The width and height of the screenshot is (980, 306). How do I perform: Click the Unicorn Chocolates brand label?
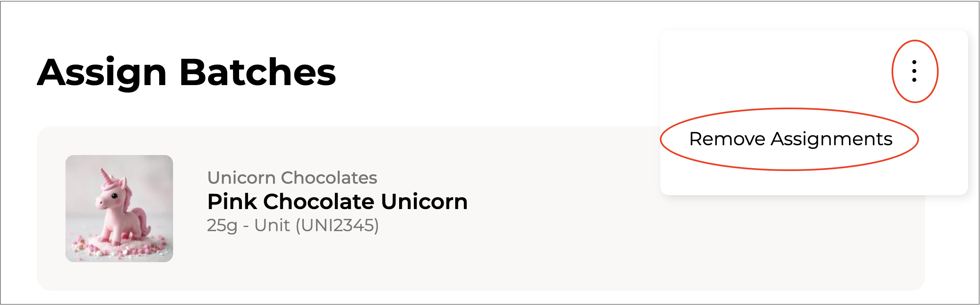[292, 178]
